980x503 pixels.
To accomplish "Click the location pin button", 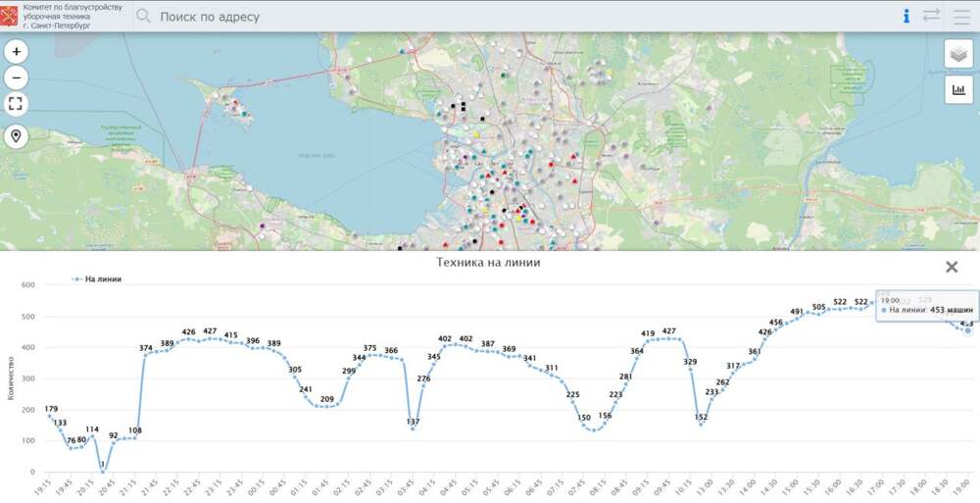I will coord(17,136).
